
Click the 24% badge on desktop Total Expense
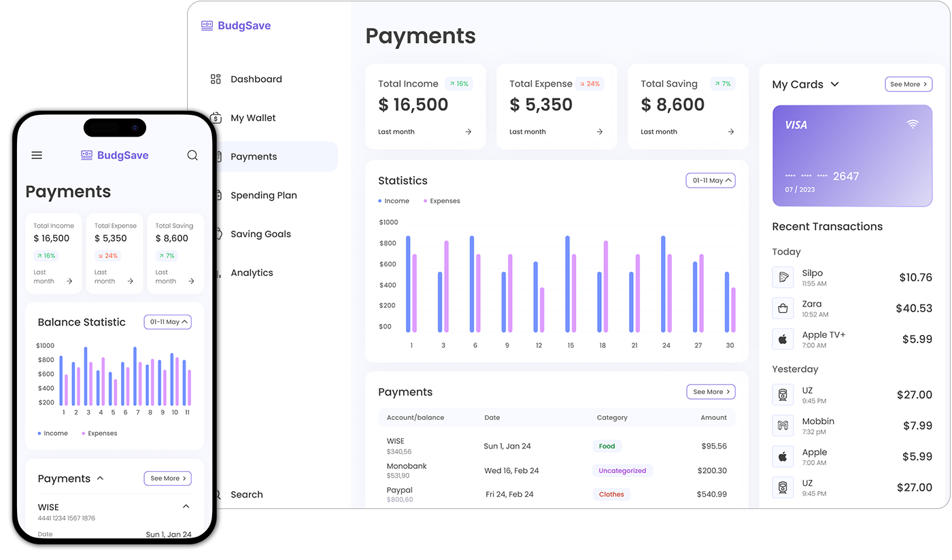click(x=590, y=84)
